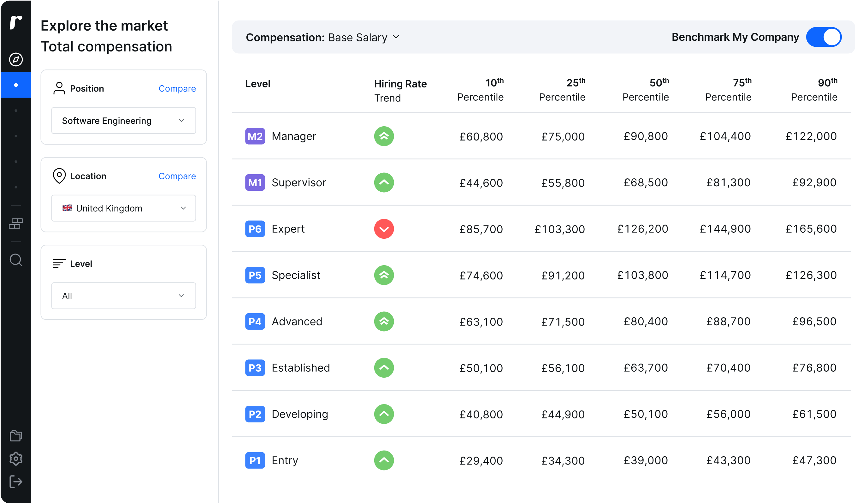868x503 pixels.
Task: Click the Compare link for Location
Action: (x=177, y=176)
